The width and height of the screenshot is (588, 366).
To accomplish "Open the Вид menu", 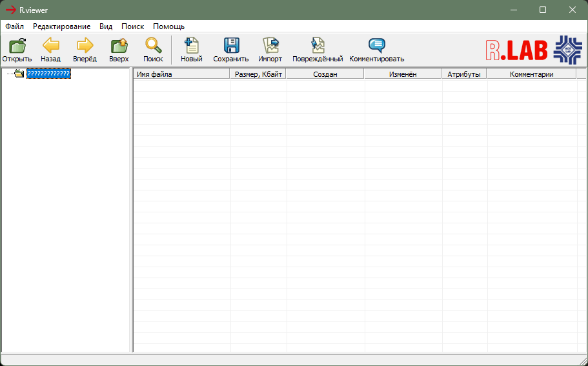I will pos(106,26).
